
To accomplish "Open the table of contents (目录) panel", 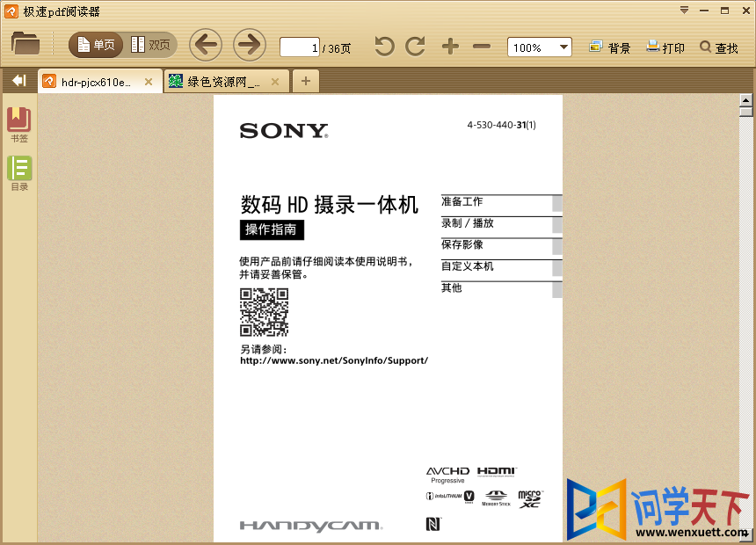I will point(19,173).
